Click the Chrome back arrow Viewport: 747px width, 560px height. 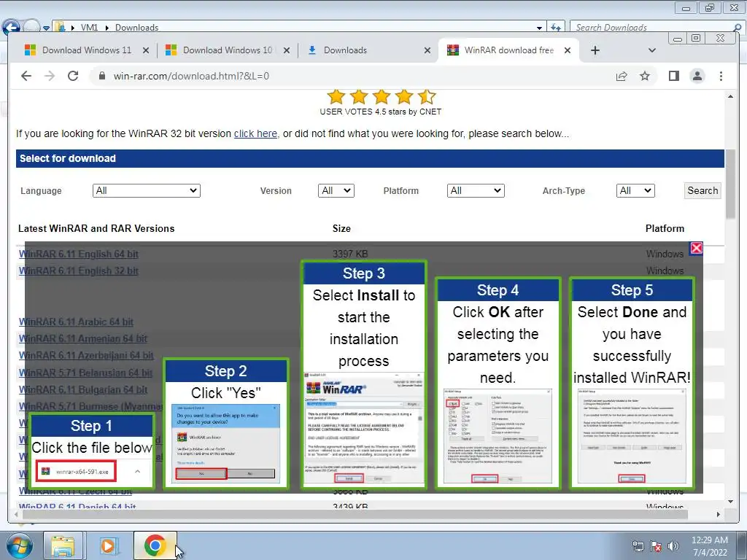pos(26,76)
